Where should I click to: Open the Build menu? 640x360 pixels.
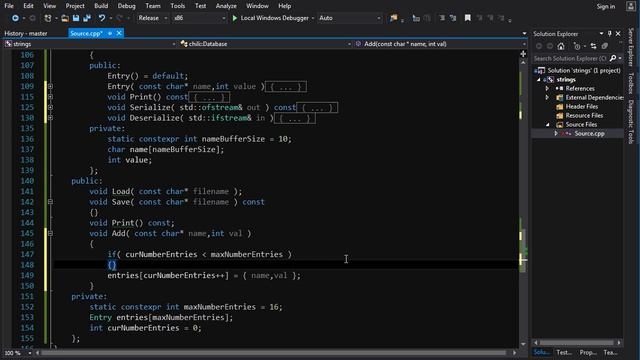click(x=101, y=6)
